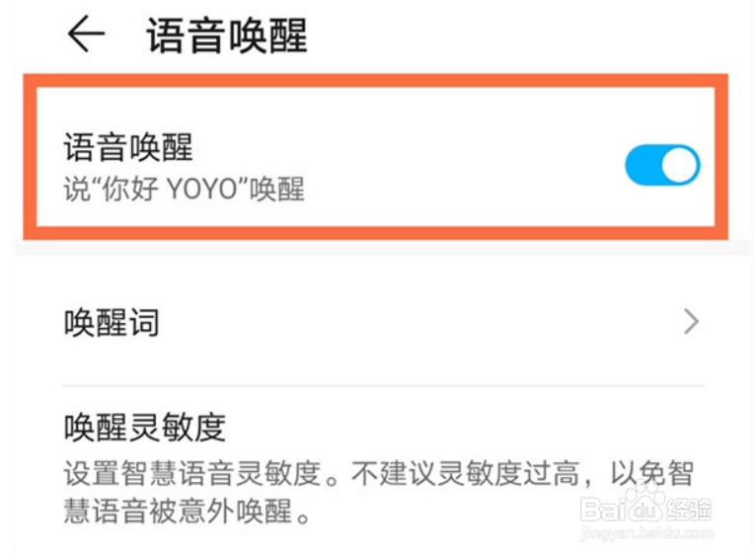Tap the 说"你好 YOYO"唤醒 subtitle text
This screenshot has width=756, height=560.
click(185, 189)
